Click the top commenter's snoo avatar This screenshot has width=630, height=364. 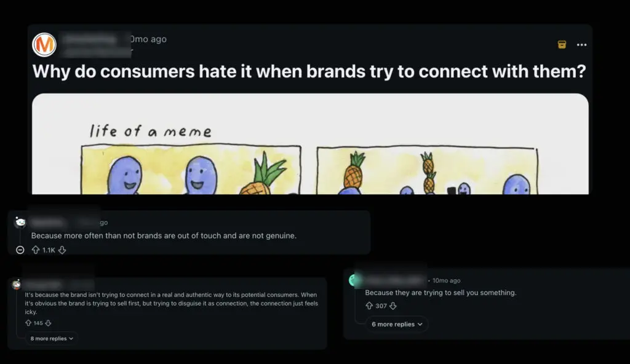[20, 222]
